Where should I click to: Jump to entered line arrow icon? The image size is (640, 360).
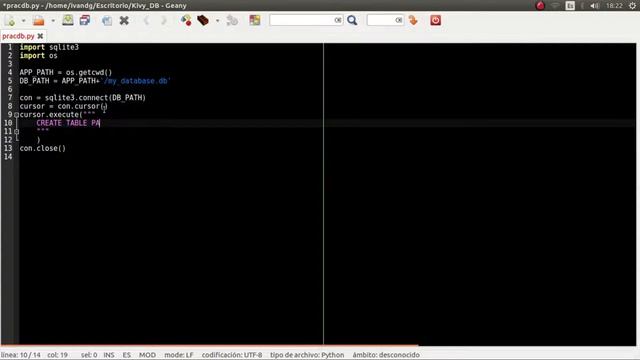pyautogui.click(x=413, y=20)
